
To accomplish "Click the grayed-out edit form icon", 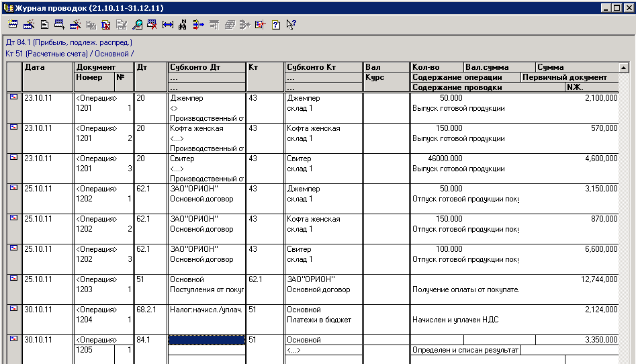I will (122, 25).
